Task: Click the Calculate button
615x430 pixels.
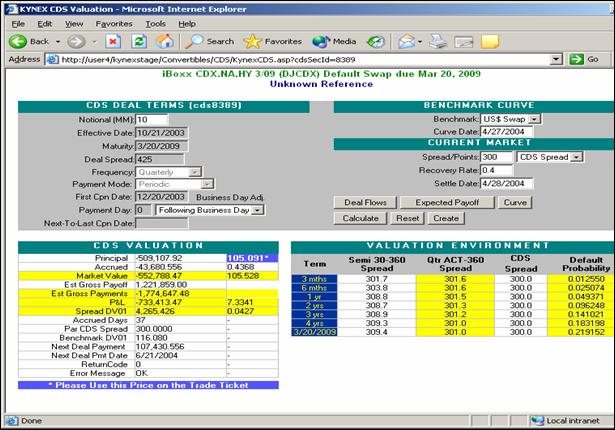Action: pyautogui.click(x=360, y=218)
